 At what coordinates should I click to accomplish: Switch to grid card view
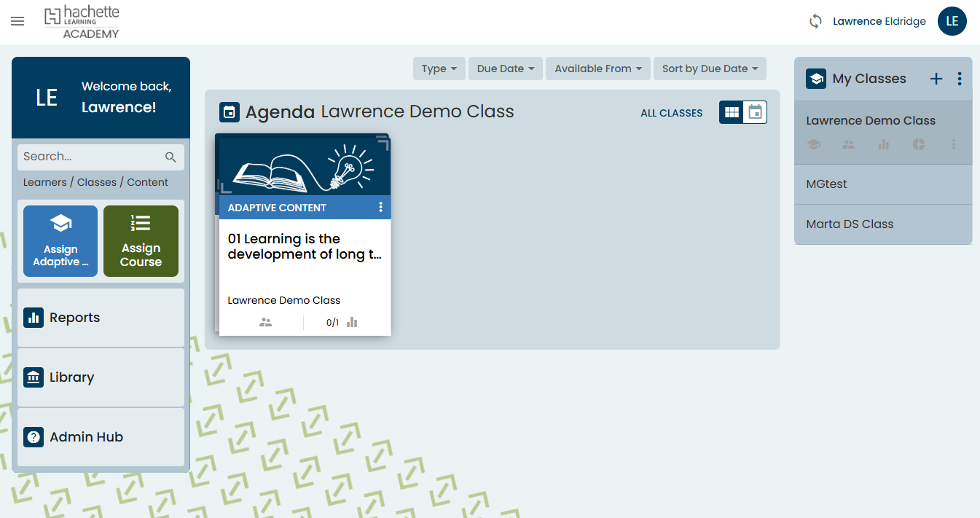pyautogui.click(x=732, y=112)
